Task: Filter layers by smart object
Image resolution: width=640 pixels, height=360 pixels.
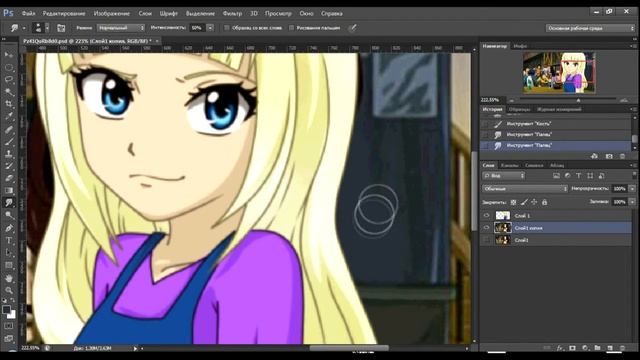Action: (601, 176)
